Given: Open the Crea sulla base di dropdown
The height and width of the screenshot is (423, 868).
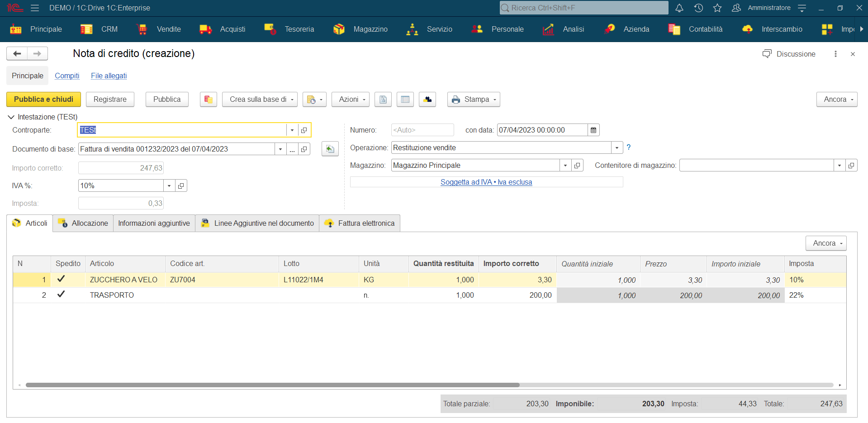Looking at the screenshot, I should click(x=260, y=100).
